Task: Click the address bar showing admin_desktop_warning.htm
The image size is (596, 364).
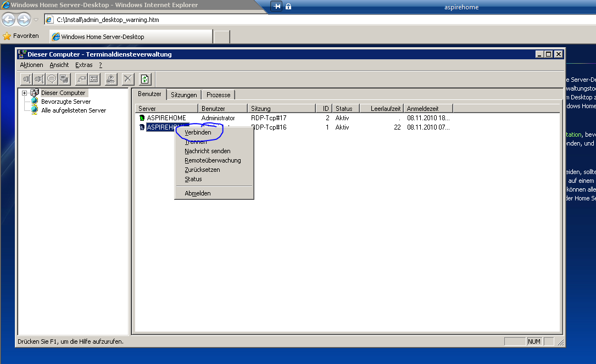Action: (319, 19)
